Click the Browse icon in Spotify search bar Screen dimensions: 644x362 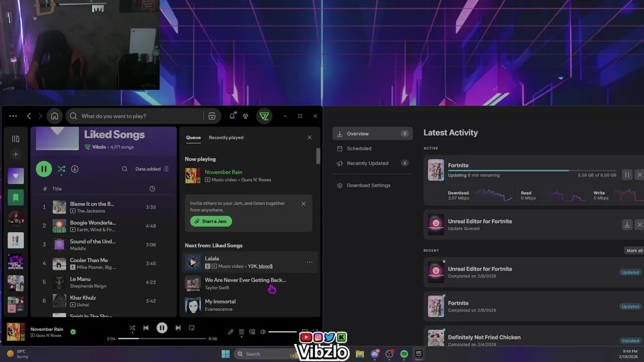(x=212, y=116)
